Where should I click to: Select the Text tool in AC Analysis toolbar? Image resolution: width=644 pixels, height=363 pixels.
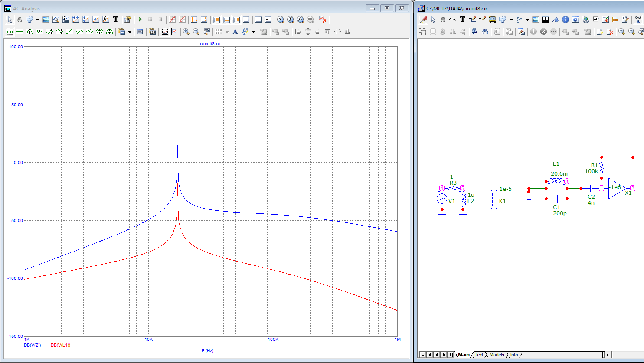[116, 20]
